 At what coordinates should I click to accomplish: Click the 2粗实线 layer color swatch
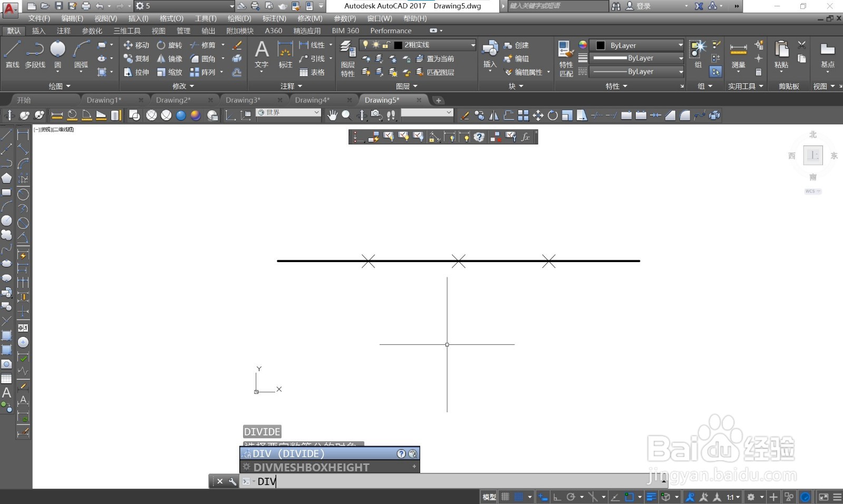click(x=398, y=45)
